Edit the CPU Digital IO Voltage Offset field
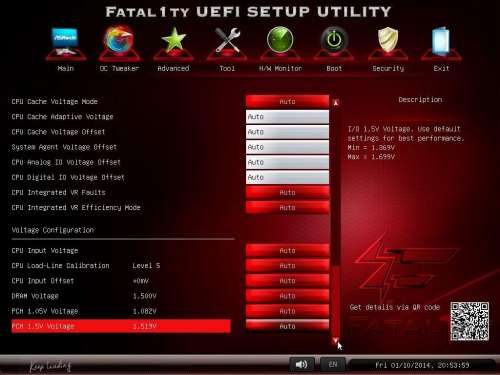 click(x=287, y=177)
